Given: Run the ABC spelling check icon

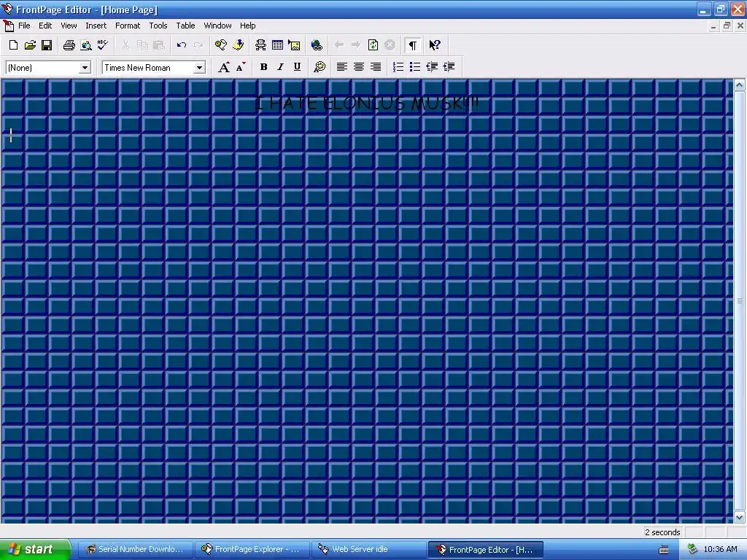Looking at the screenshot, I should [x=102, y=45].
